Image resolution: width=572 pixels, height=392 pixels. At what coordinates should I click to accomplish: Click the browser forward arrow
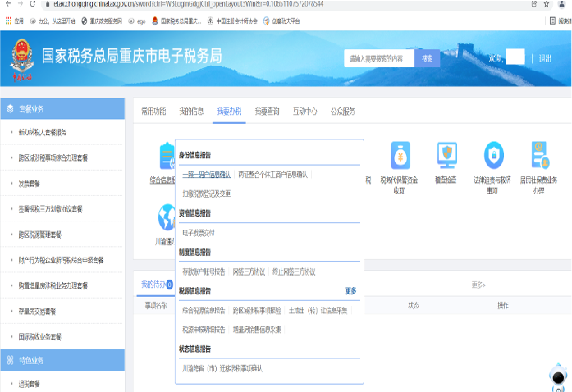(21, 4)
